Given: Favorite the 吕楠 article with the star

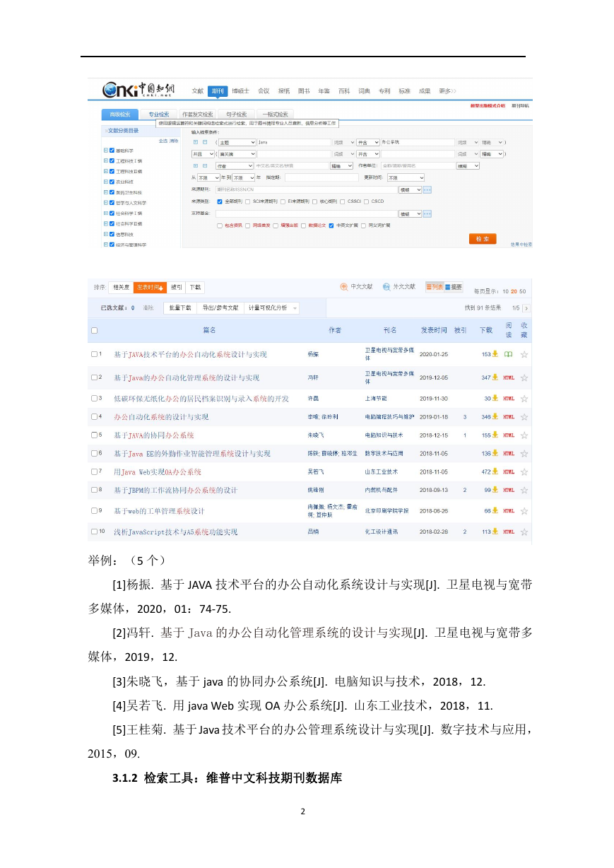Looking at the screenshot, I should 524,532.
